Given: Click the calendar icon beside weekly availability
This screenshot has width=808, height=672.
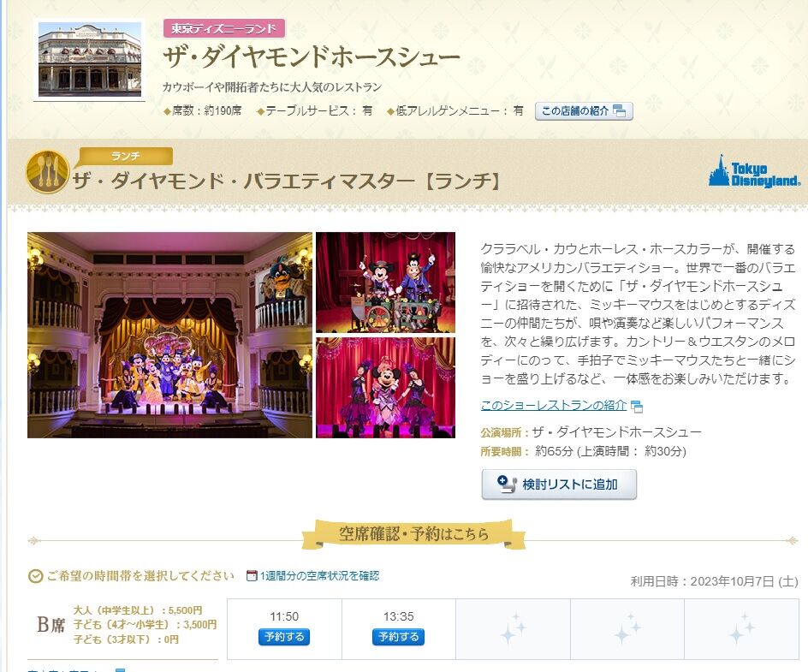Looking at the screenshot, I should tap(252, 575).
